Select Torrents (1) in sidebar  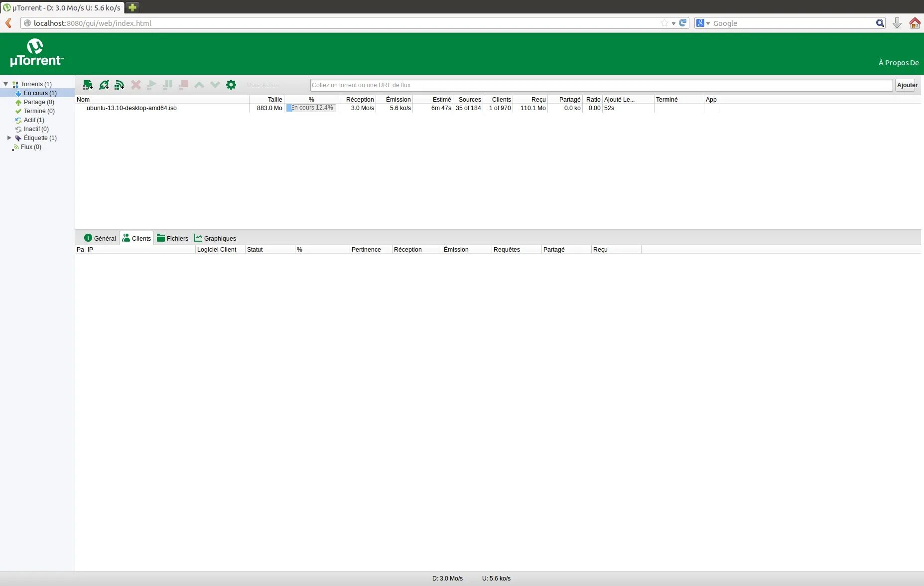coord(36,84)
